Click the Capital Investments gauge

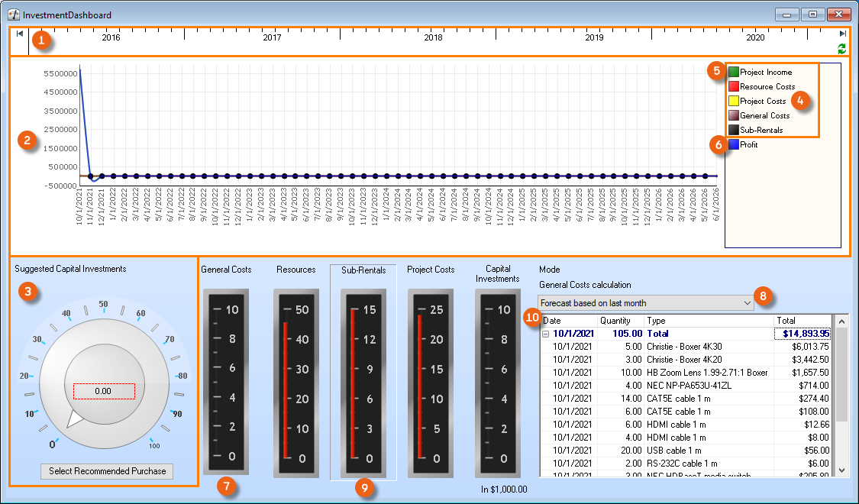pos(497,383)
